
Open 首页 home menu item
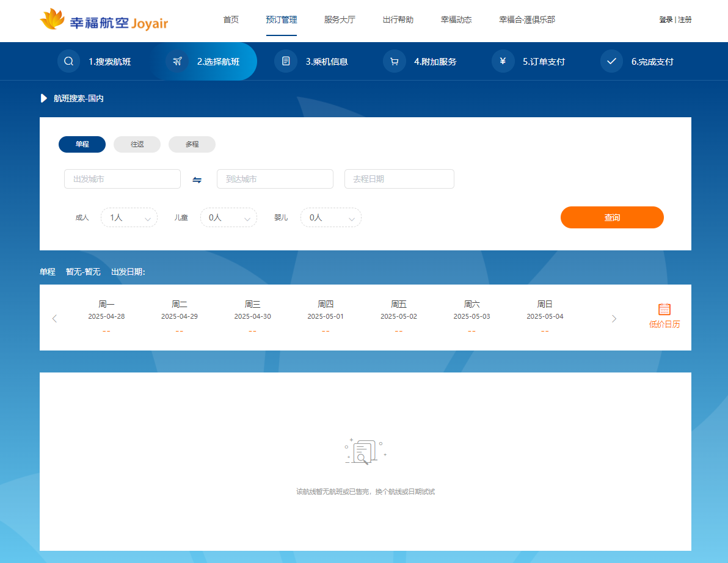click(x=231, y=20)
